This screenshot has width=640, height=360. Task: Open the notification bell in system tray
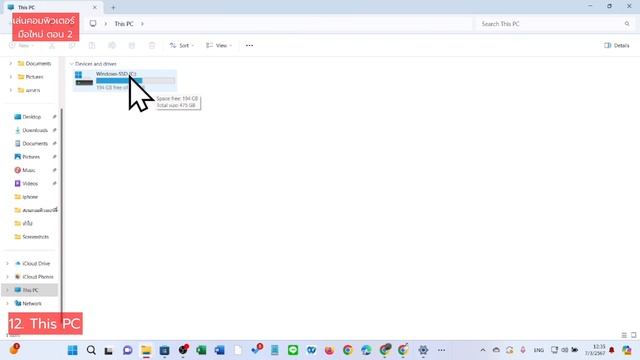611,350
